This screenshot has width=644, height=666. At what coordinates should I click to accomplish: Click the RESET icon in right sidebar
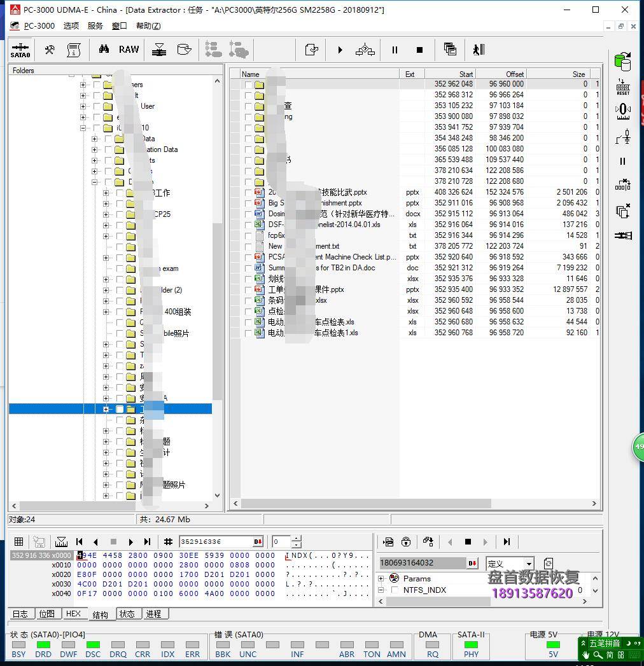[622, 87]
